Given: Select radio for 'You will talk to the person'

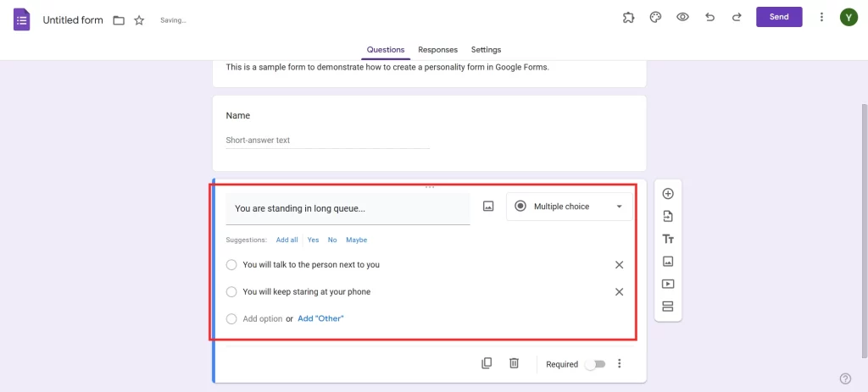Looking at the screenshot, I should (x=231, y=265).
